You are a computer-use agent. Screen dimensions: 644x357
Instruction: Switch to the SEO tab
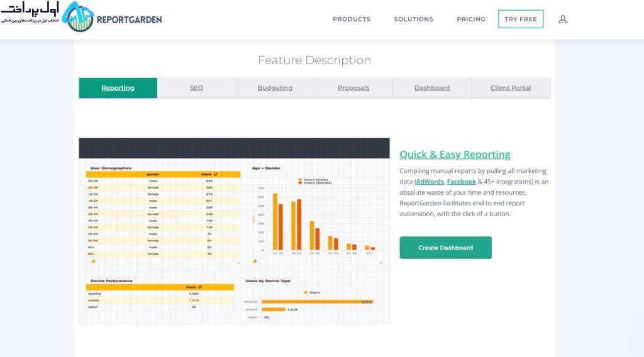tap(196, 88)
